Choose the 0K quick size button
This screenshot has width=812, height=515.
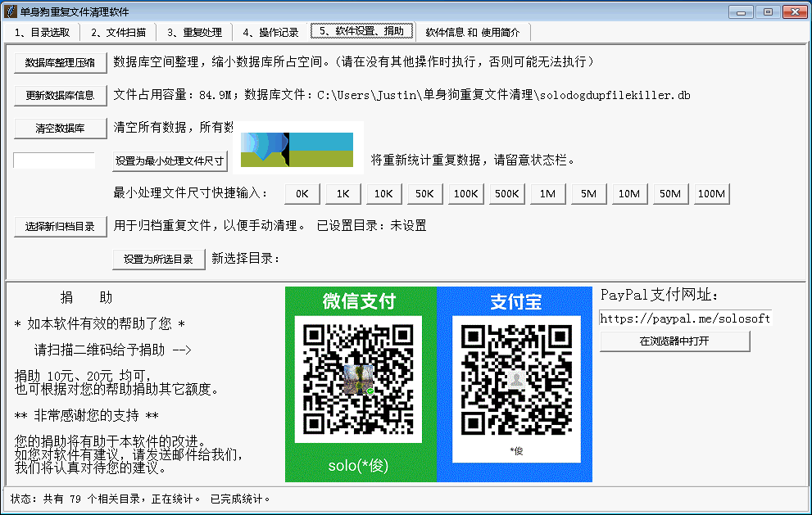click(302, 193)
